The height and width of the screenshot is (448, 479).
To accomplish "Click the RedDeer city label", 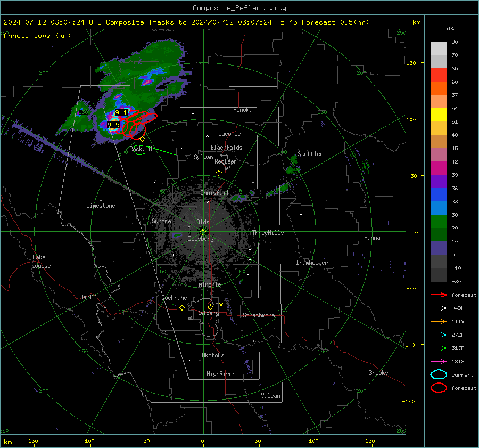I will (x=226, y=161).
